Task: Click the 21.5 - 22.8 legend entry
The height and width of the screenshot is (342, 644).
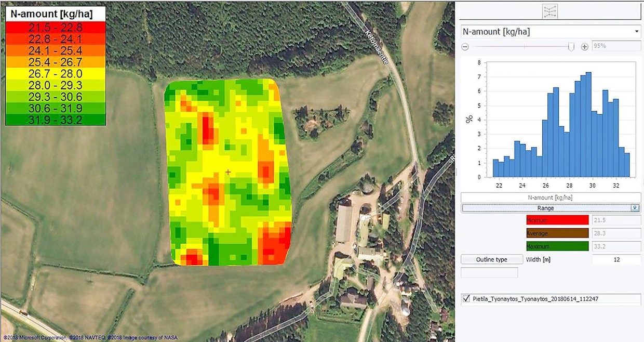Action: tap(56, 28)
